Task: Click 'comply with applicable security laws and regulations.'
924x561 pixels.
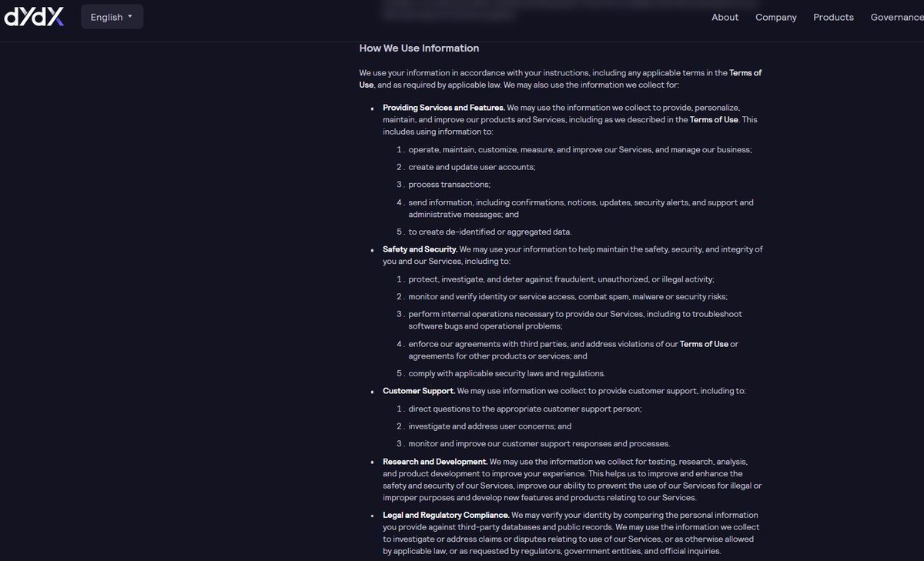Action: click(x=507, y=373)
